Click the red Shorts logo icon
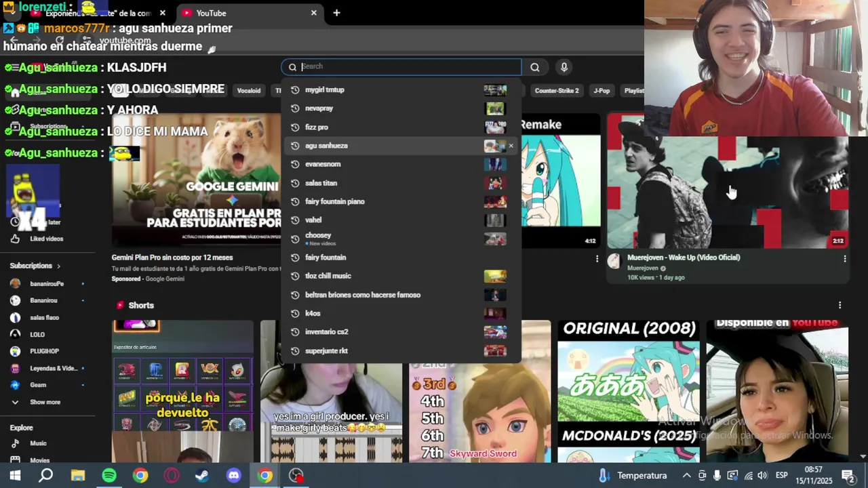Screen dimensions: 868x488 click(x=120, y=305)
